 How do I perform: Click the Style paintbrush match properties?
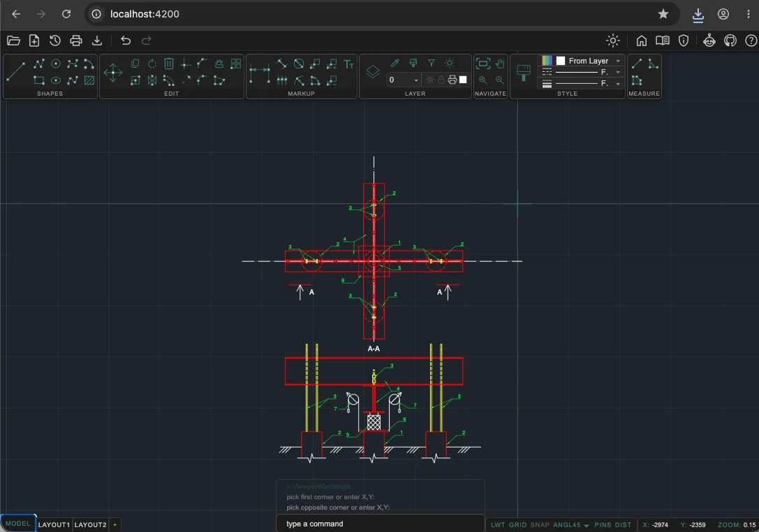click(x=523, y=73)
